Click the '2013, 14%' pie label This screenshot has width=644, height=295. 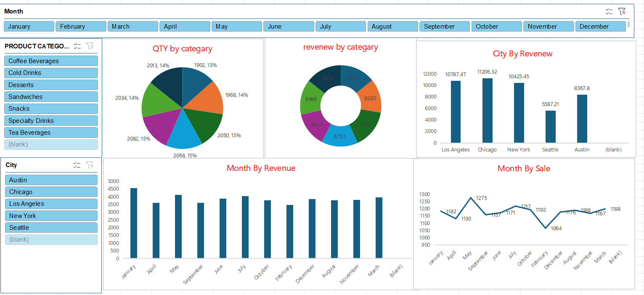tap(158, 66)
